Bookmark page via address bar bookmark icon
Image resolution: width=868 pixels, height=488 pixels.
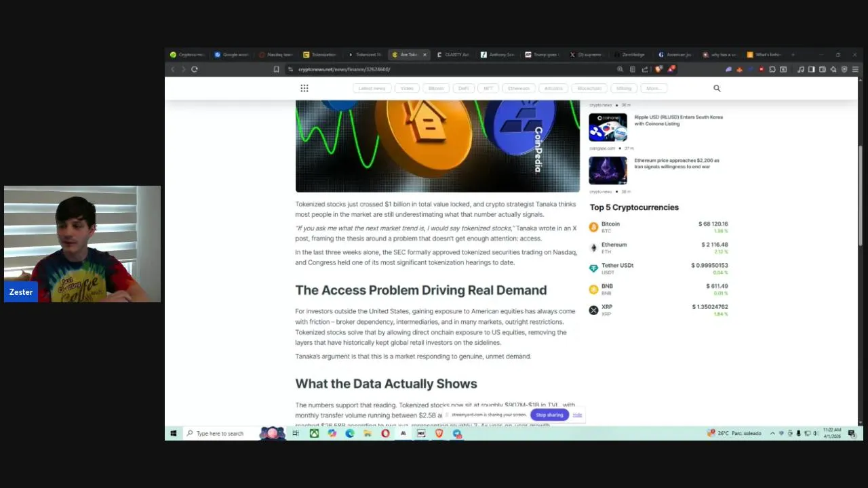(x=276, y=69)
